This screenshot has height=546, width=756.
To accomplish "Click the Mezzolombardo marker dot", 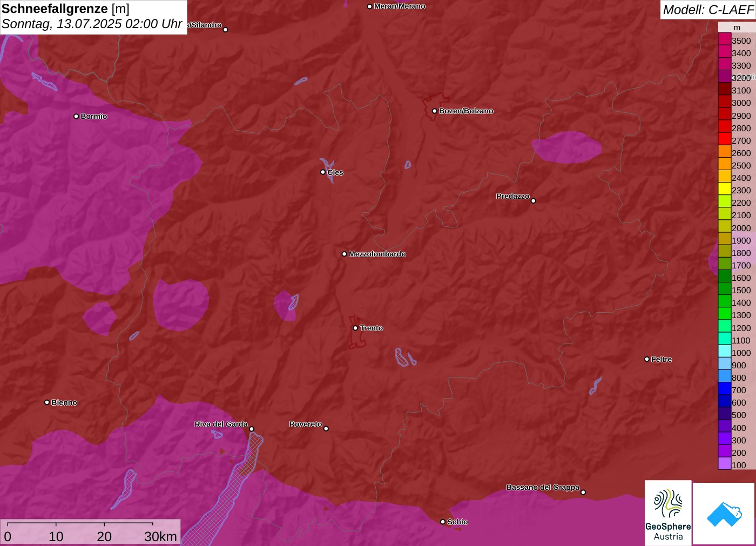I will (345, 254).
